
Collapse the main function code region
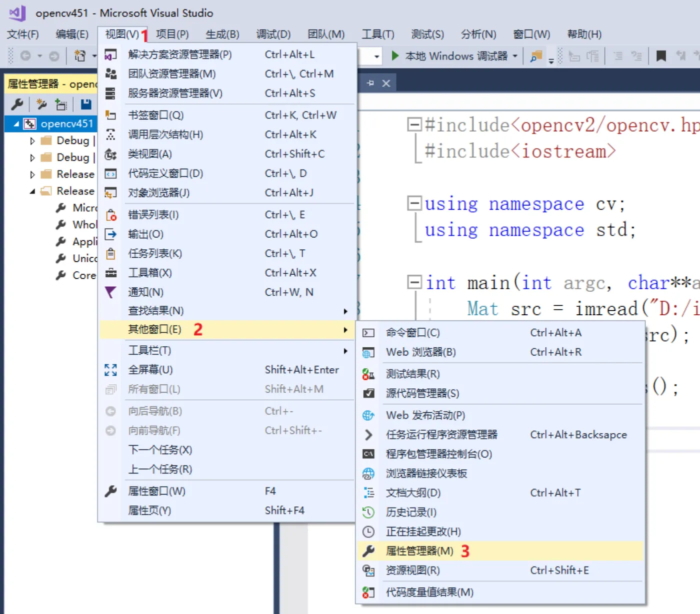414,282
